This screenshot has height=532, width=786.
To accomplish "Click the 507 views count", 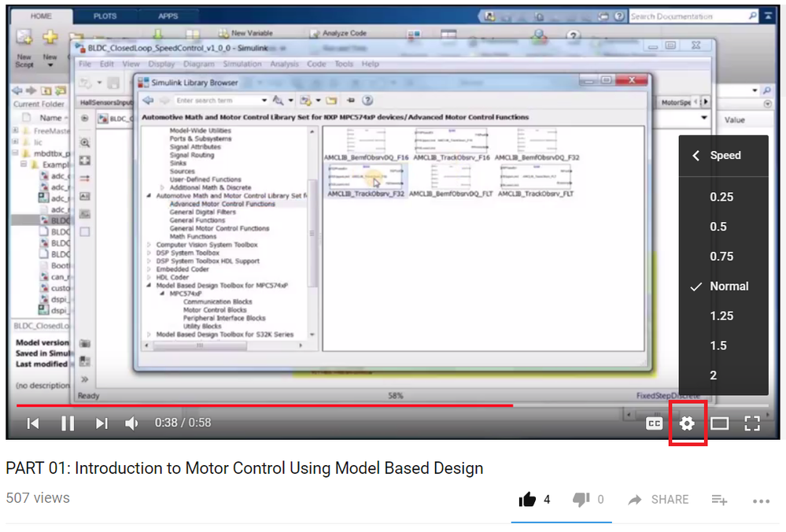I will click(38, 498).
